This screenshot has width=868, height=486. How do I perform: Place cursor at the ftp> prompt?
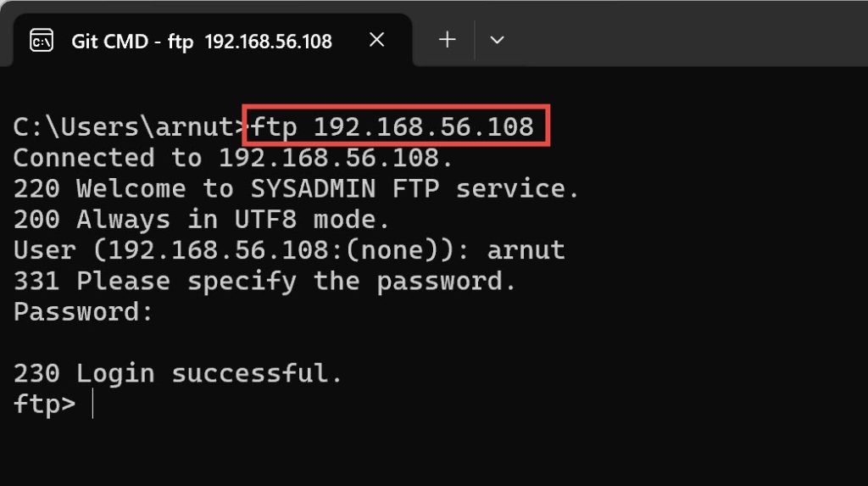92,404
